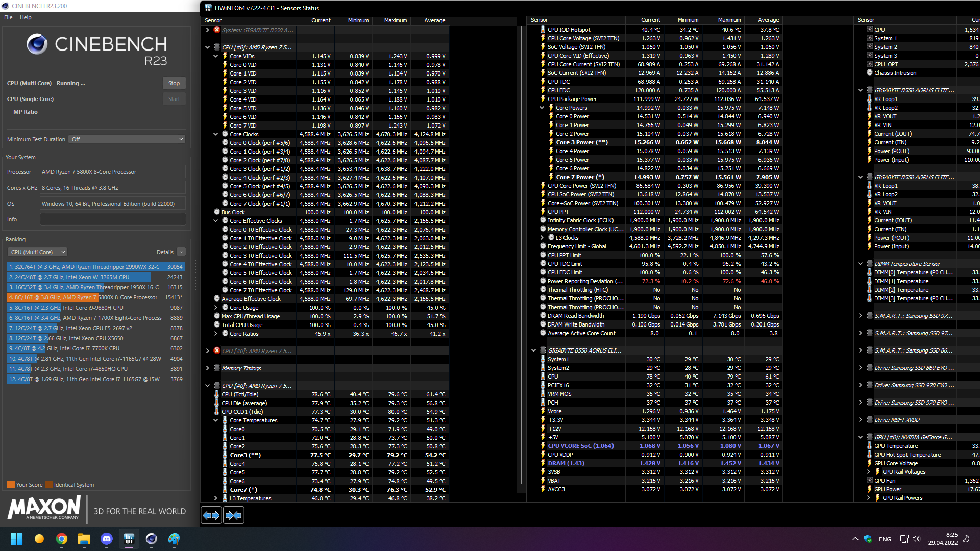Open Paint from the taskbar
This screenshot has height=551, width=980.
pyautogui.click(x=174, y=539)
